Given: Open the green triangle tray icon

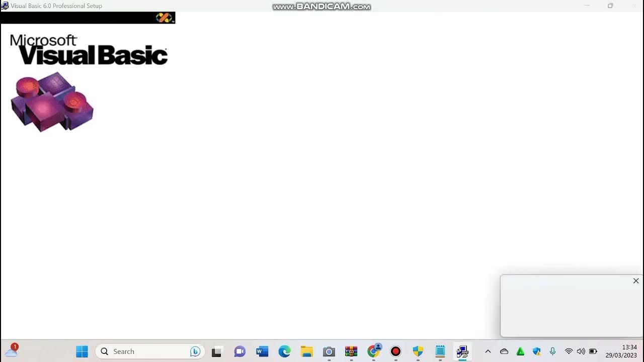Looking at the screenshot, I should 521,351.
